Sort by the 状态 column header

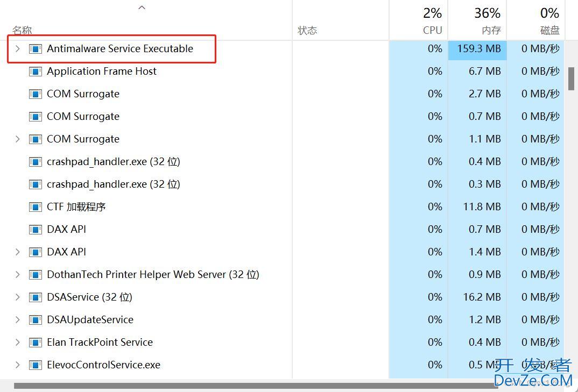pos(307,30)
